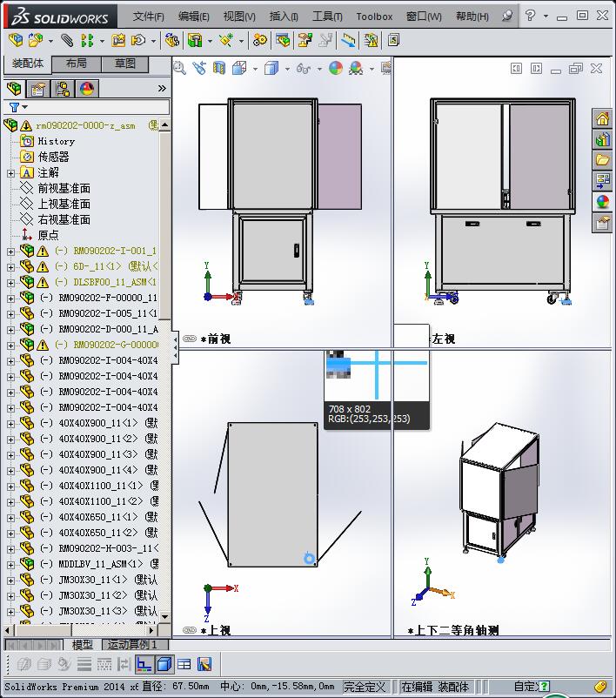Click the status bar quick tips help icon
The height and width of the screenshot is (698, 616).
(544, 687)
